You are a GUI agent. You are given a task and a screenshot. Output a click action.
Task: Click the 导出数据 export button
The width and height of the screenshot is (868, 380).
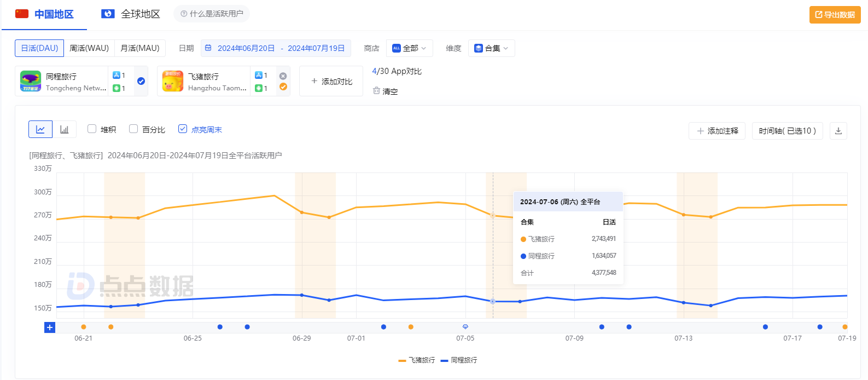835,15
